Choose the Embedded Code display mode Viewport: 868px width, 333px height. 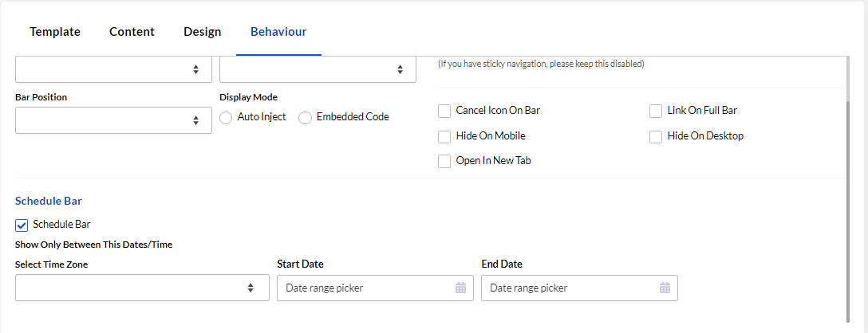pos(305,118)
